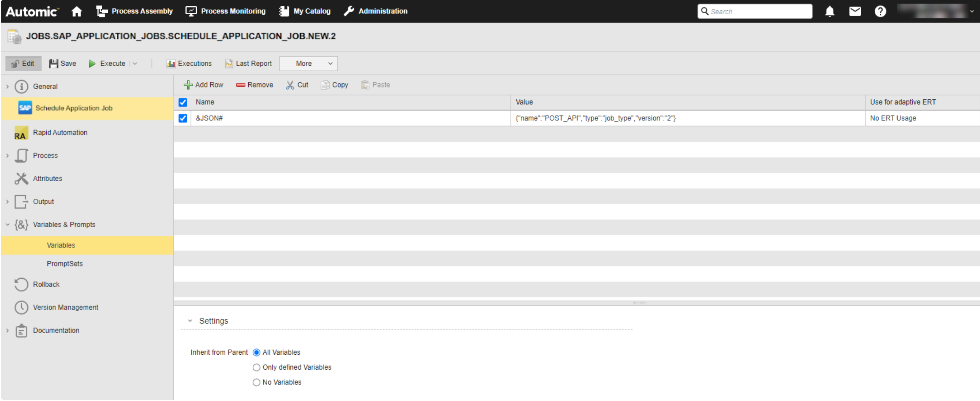Open the More dropdown

(308, 63)
